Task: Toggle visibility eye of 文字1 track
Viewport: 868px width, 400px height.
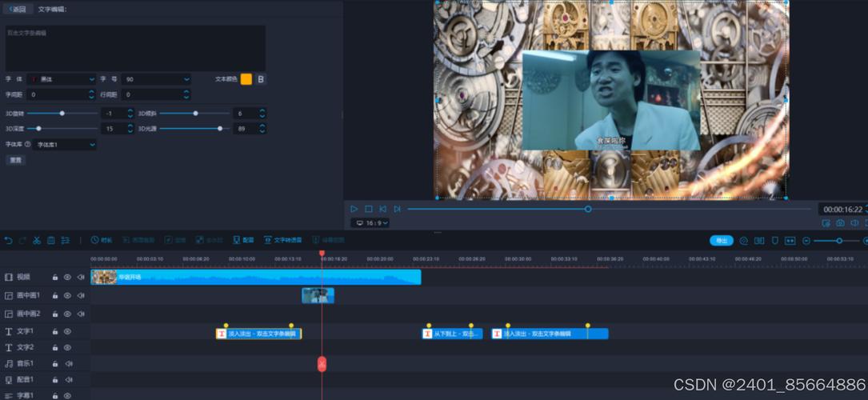Action: 67,331
